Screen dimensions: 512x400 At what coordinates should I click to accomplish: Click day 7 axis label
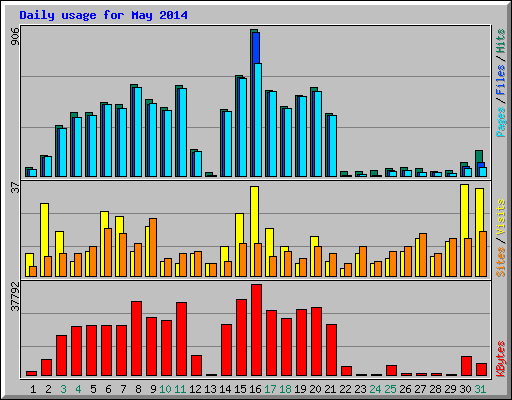click(123, 389)
